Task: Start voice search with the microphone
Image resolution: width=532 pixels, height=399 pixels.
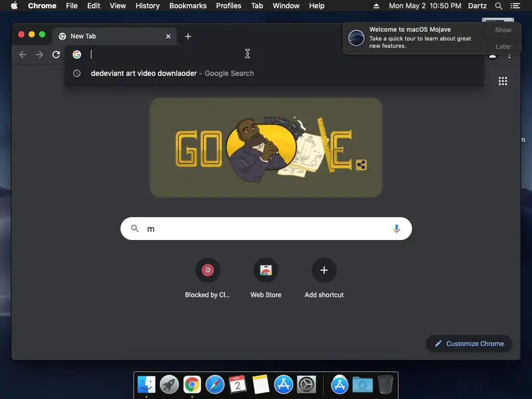Action: pos(396,229)
